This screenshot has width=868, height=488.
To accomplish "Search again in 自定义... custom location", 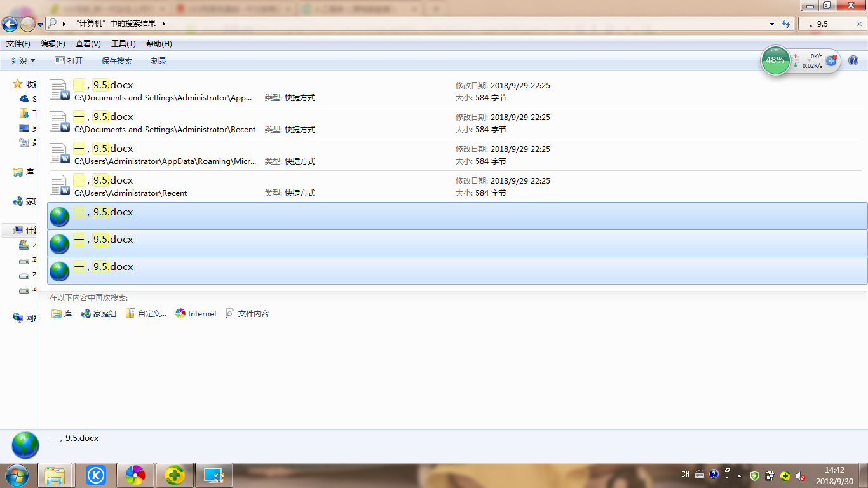I will [x=146, y=314].
